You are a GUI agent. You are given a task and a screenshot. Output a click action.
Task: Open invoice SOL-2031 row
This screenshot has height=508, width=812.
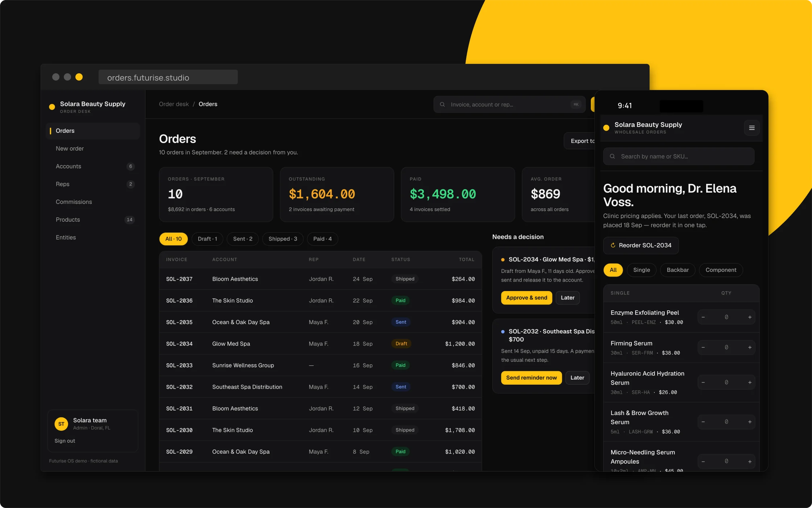320,409
